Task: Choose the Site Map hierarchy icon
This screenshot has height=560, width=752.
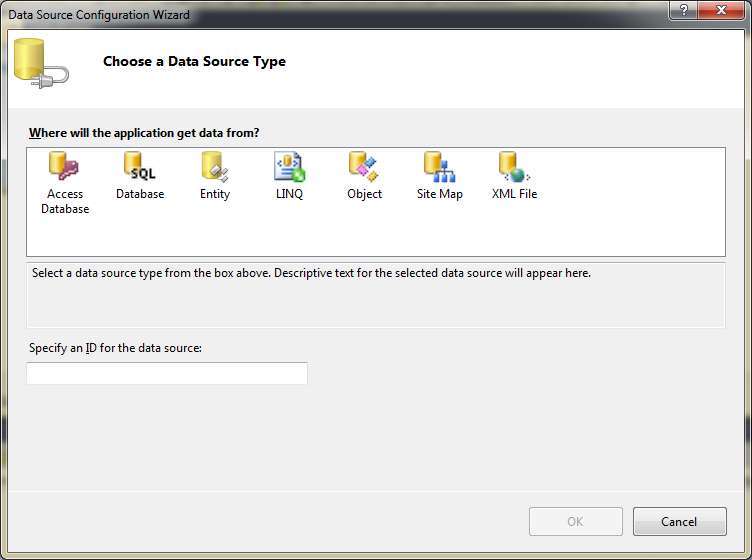Action: tap(439, 166)
